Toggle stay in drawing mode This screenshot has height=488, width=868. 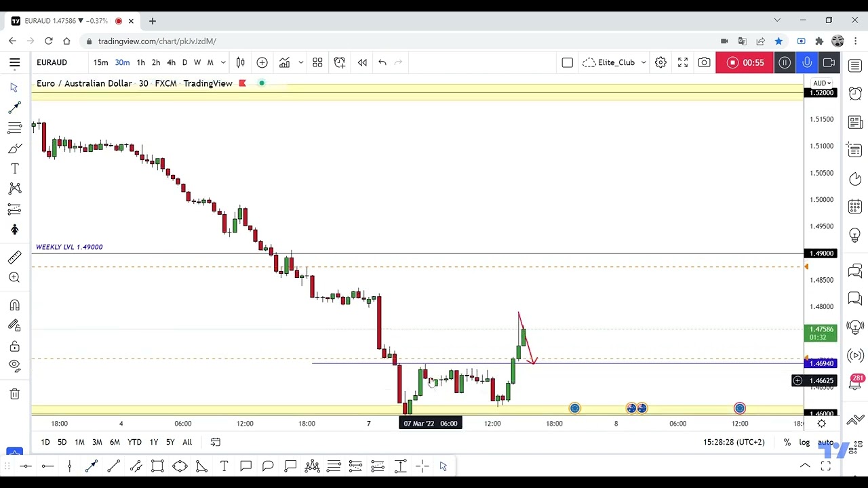(x=14, y=326)
